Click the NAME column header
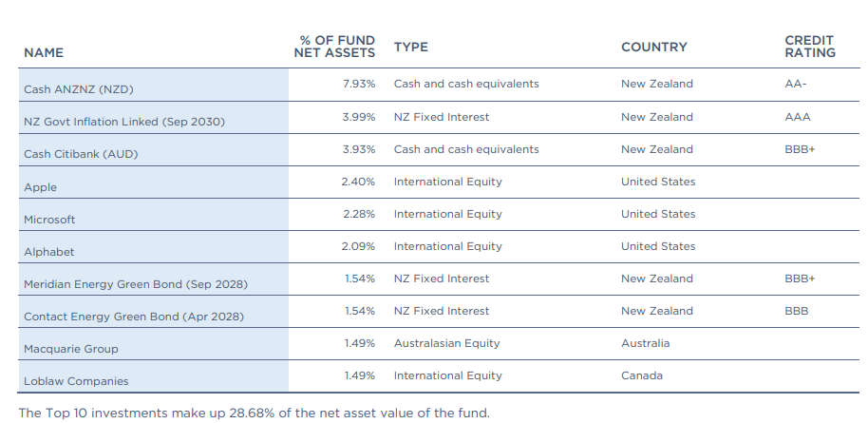The image size is (868, 423). click(44, 52)
